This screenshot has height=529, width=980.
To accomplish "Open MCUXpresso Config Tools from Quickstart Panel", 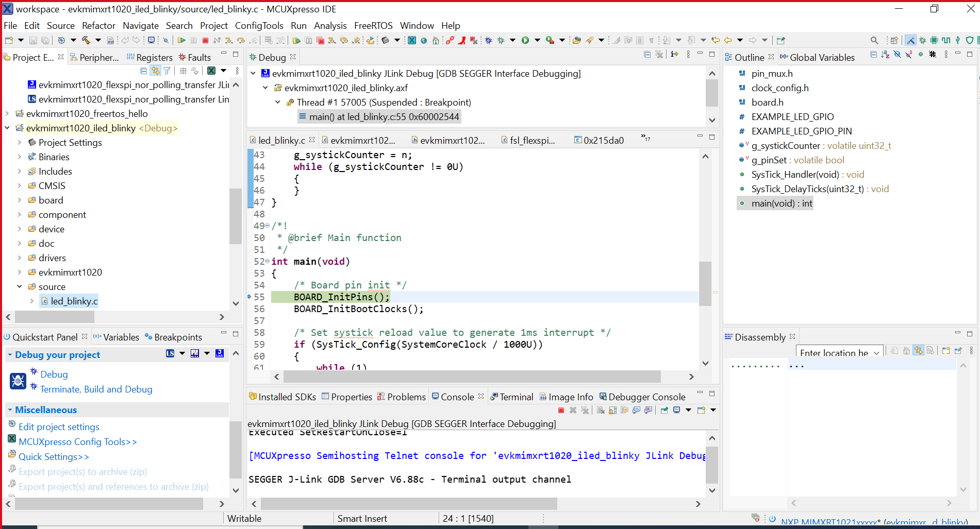I will pos(77,441).
